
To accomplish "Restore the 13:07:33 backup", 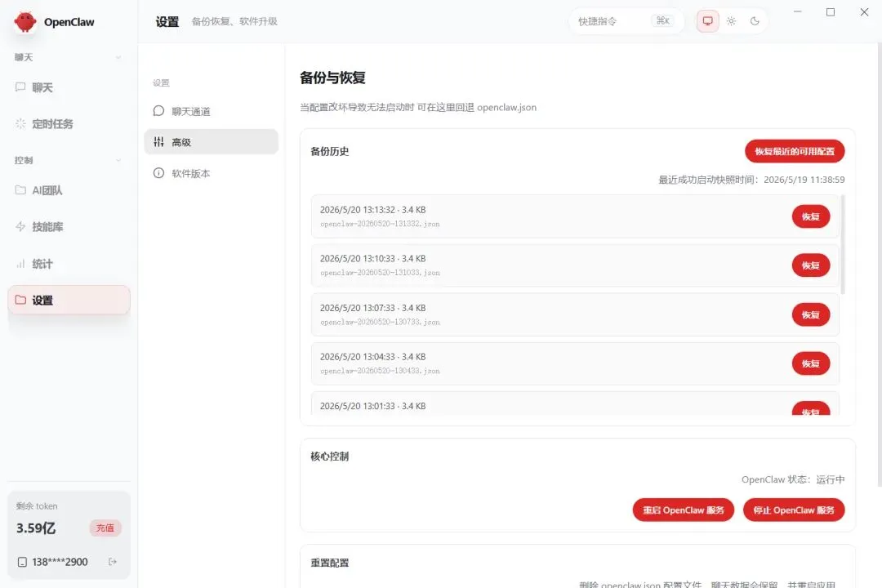I will click(x=811, y=315).
